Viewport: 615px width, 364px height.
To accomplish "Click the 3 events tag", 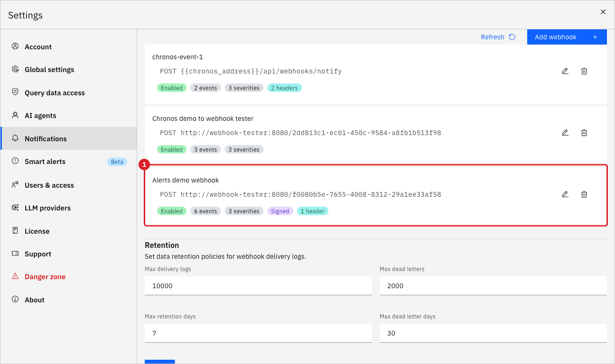I will 205,150.
